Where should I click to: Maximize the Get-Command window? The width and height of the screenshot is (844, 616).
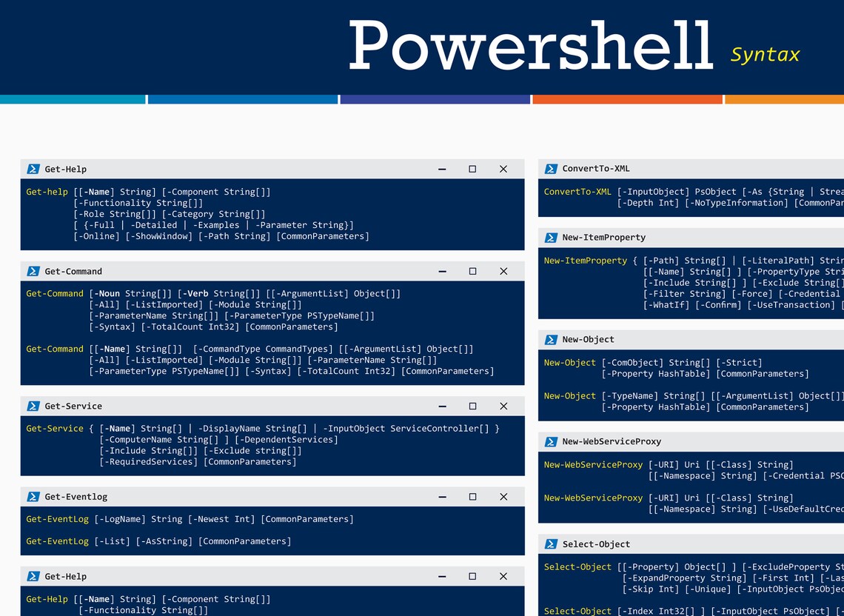(x=472, y=271)
